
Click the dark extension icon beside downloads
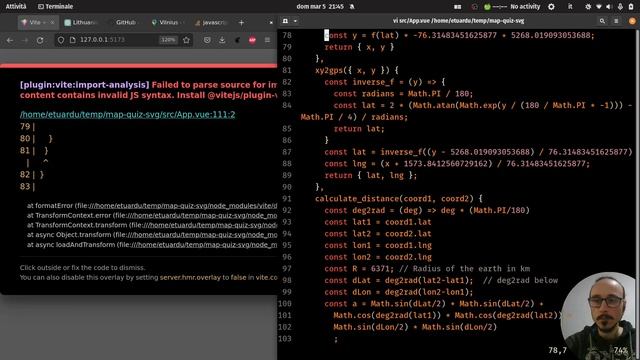237,40
